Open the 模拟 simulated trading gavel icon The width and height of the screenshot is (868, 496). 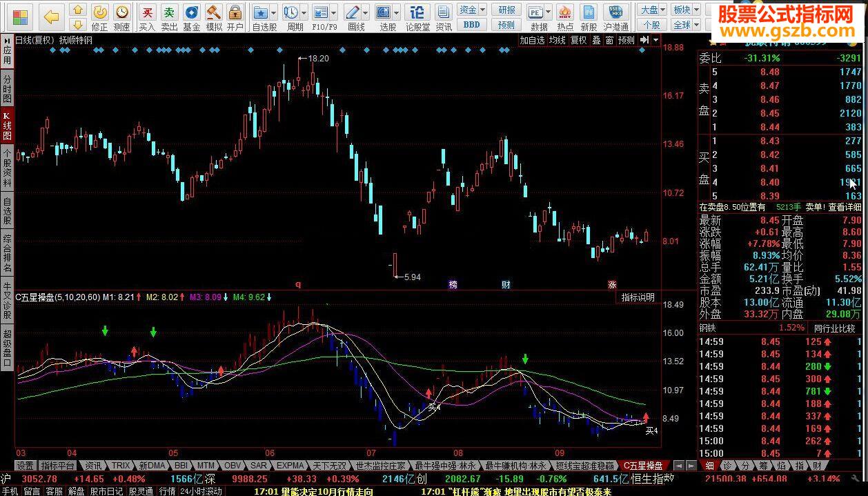(x=214, y=17)
